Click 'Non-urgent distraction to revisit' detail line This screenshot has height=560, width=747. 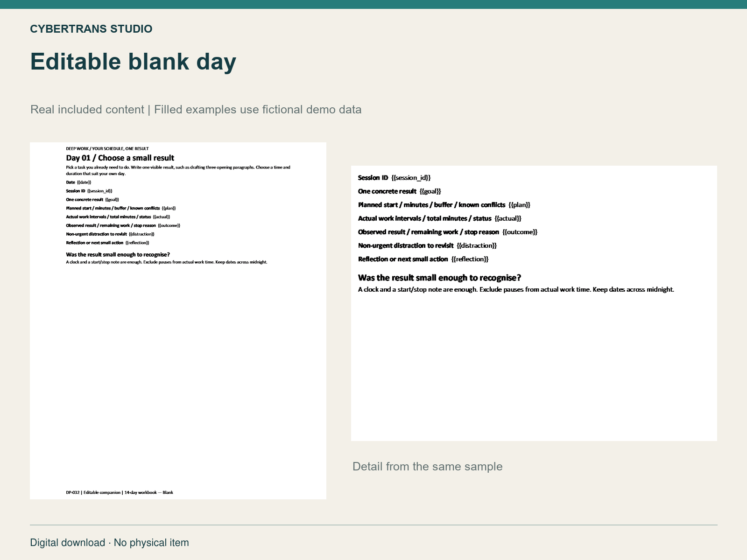(427, 245)
